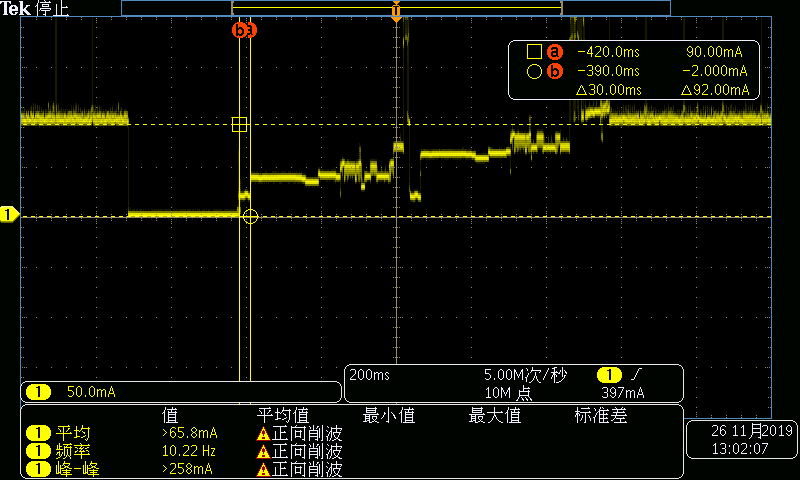Viewport: 800px width, 480px height.
Task: Click the 平均 measurement label
Action: 73,433
